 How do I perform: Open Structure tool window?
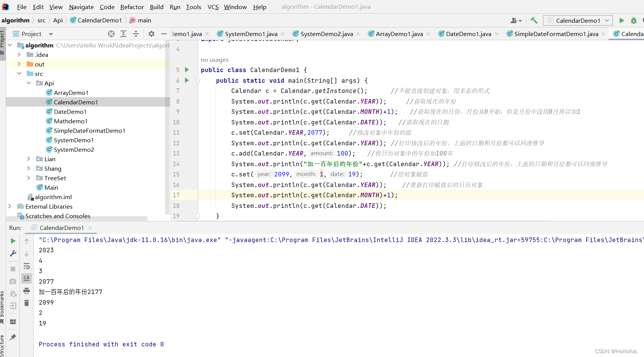[3, 346]
